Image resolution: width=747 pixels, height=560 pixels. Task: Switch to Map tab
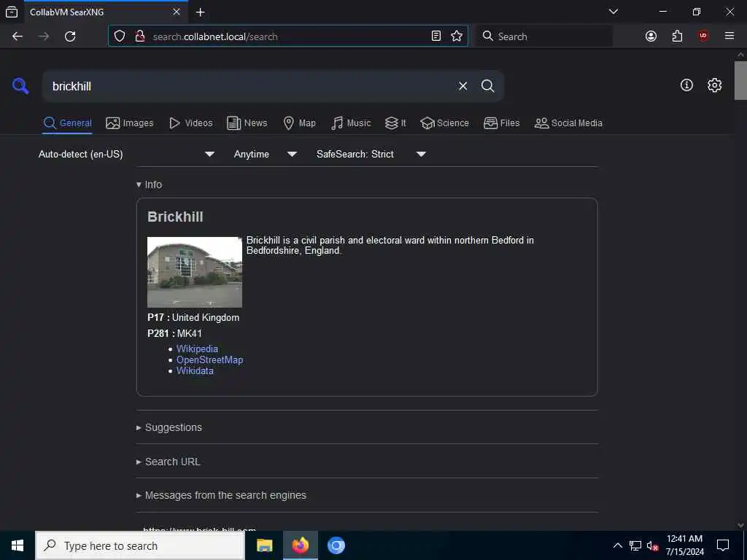[300, 122]
